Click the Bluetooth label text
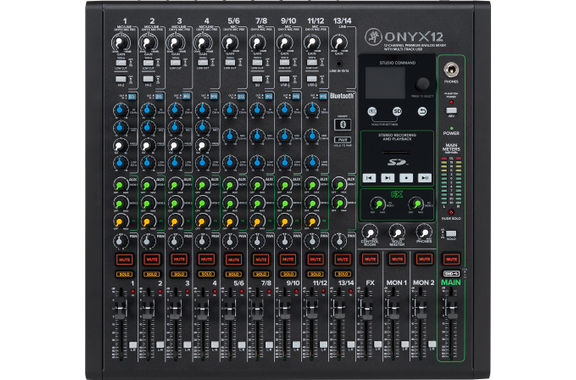The height and width of the screenshot is (380, 576). tap(342, 96)
